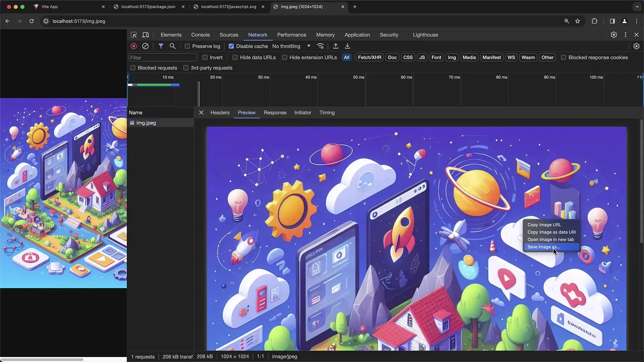Enable the Disable cache checkbox
The width and height of the screenshot is (644, 362).
coord(231,46)
